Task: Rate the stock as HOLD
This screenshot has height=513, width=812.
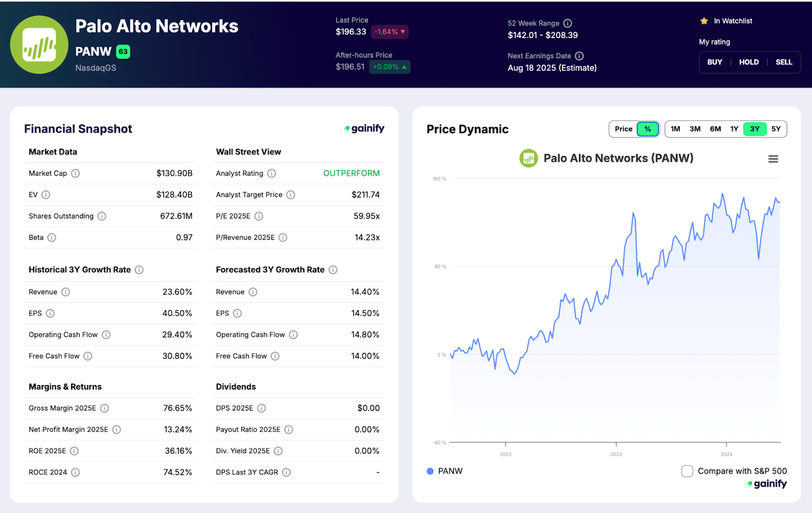Action: click(749, 62)
